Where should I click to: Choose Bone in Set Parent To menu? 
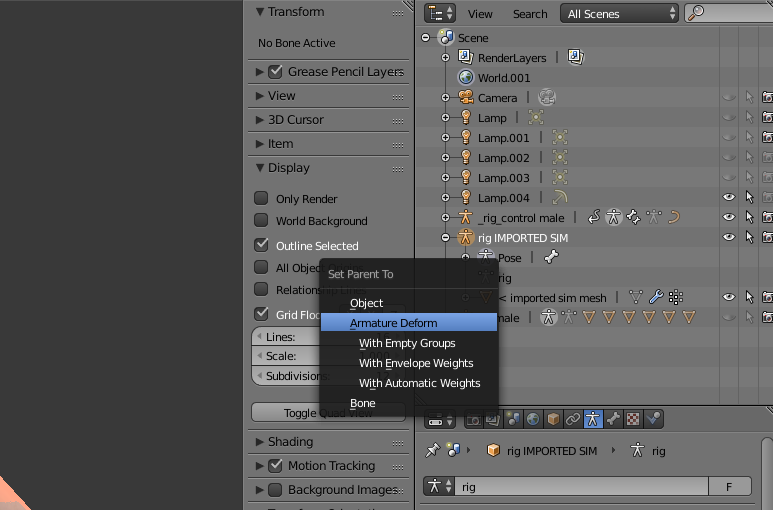point(409,403)
